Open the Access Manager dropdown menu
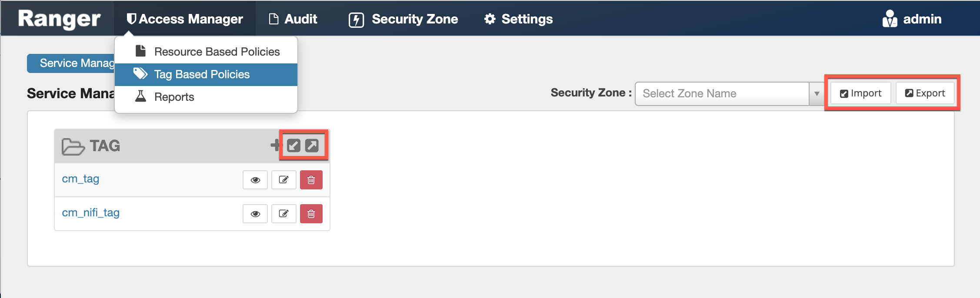 185,19
